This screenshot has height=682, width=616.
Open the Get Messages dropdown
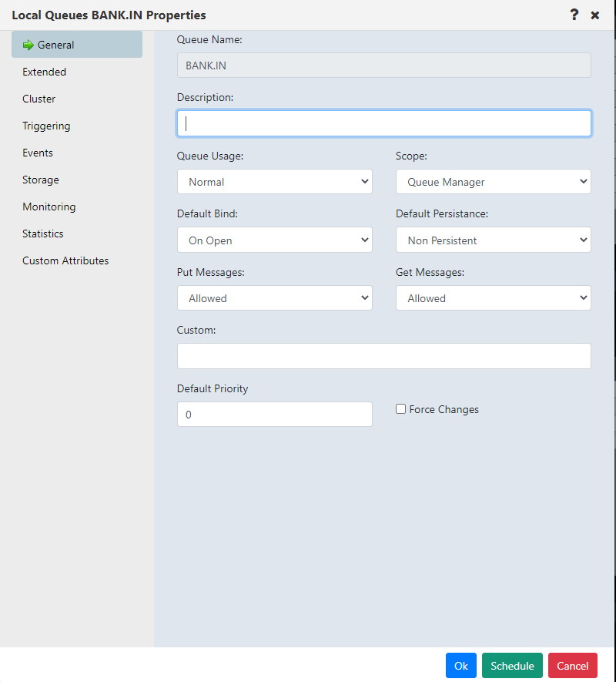(x=494, y=298)
